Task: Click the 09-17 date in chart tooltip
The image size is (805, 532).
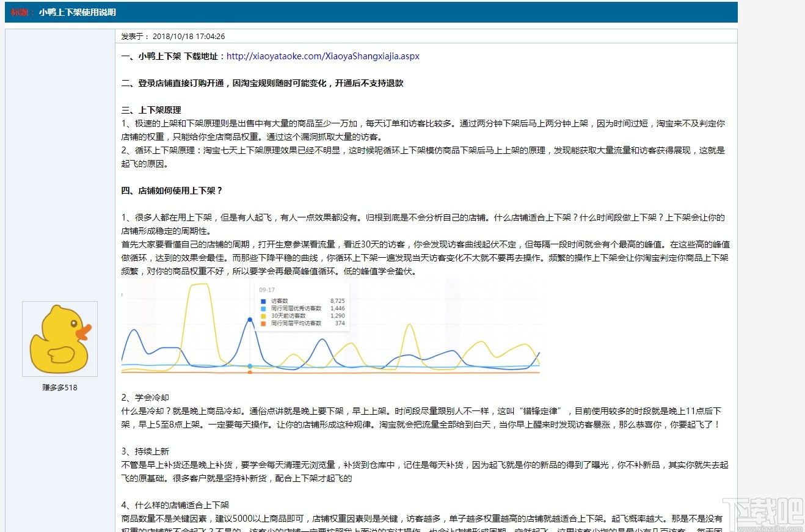Action: (268, 290)
